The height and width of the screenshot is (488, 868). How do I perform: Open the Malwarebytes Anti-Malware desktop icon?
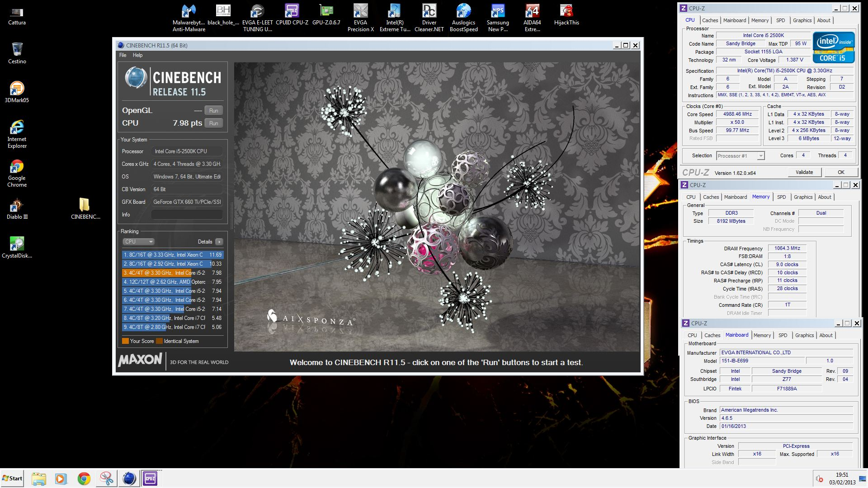pyautogui.click(x=189, y=18)
